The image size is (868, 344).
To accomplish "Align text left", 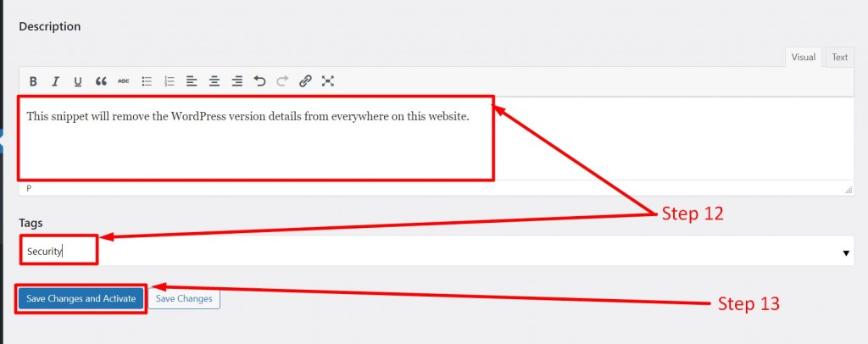I will pos(192,81).
